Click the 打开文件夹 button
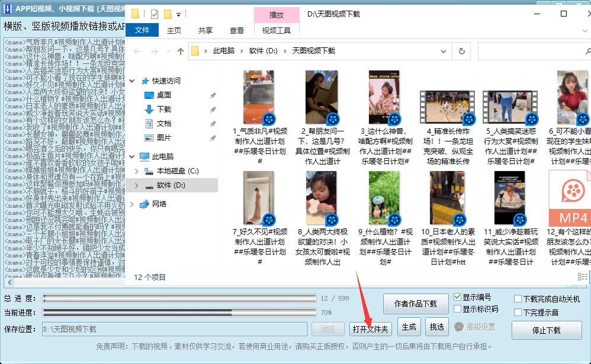Image resolution: width=591 pixels, height=364 pixels. pyautogui.click(x=370, y=329)
